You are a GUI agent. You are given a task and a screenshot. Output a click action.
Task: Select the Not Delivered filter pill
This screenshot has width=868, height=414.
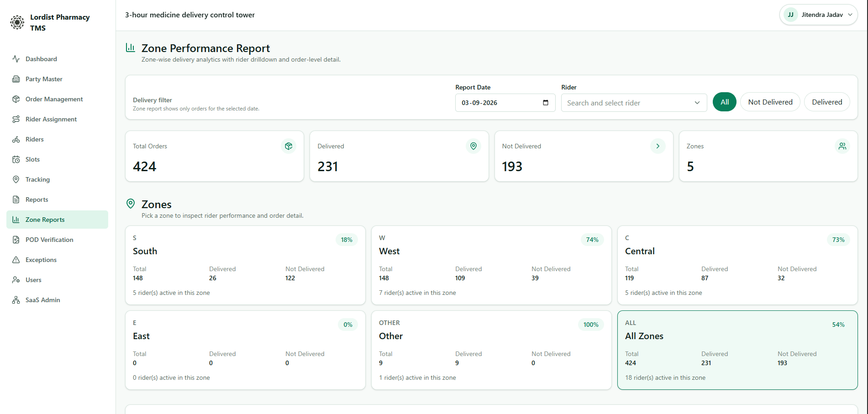click(x=770, y=102)
